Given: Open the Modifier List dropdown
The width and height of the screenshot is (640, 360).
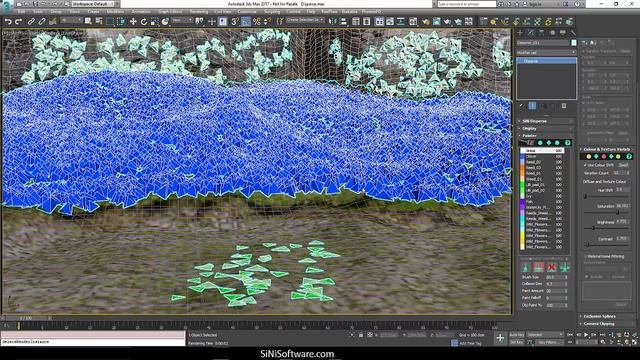Looking at the screenshot, I should pos(546,52).
